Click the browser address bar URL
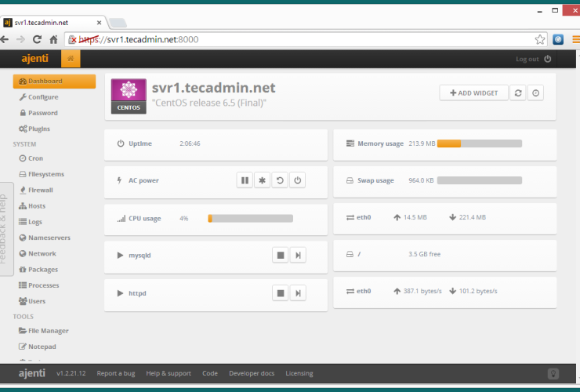580x392 pixels. coord(298,39)
